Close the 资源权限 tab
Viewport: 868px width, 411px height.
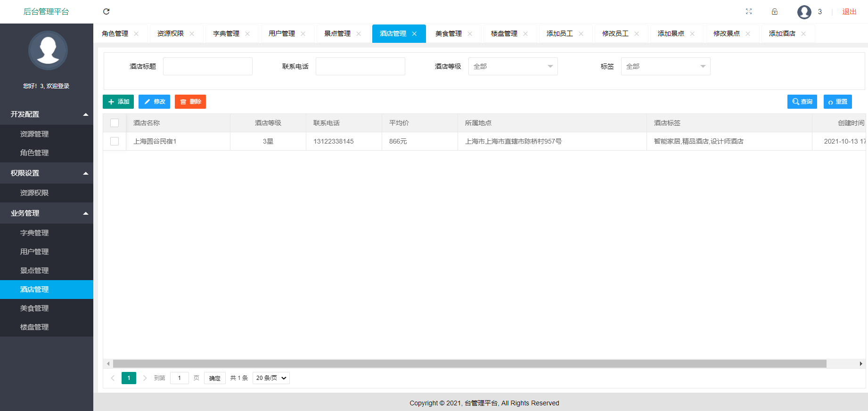(x=192, y=34)
